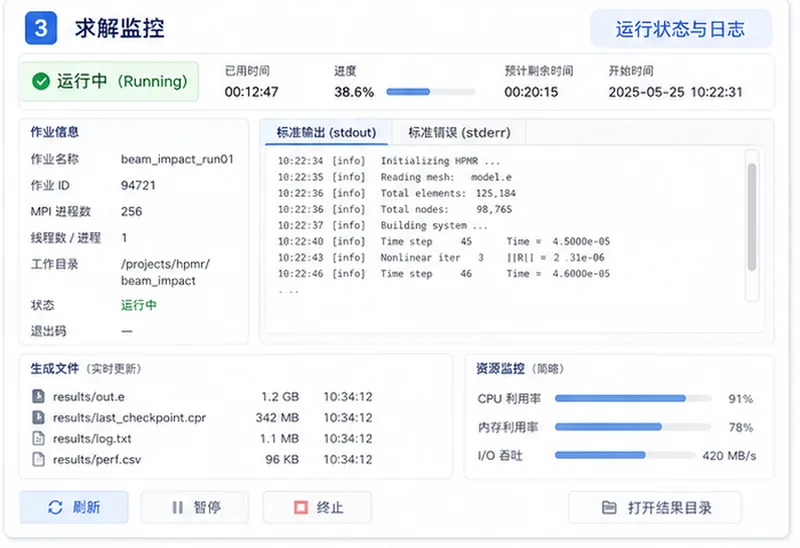The width and height of the screenshot is (800, 548).
Task: Click the 作业信息 panel heading
Action: coord(55,132)
